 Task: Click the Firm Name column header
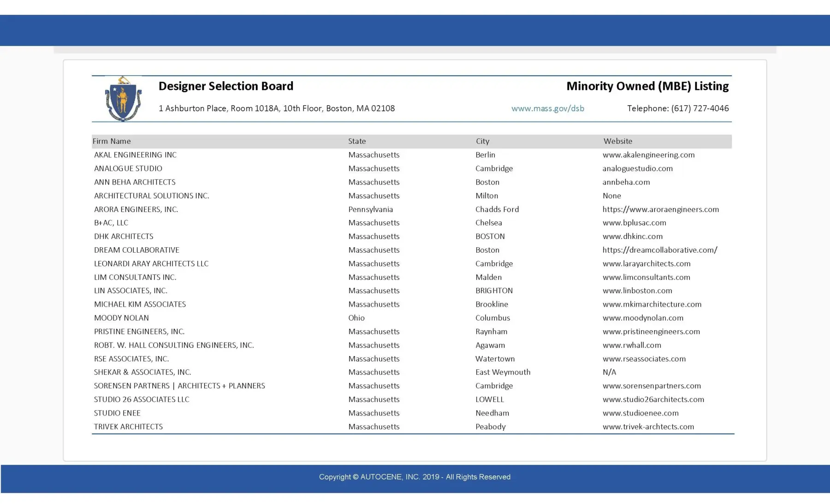112,141
